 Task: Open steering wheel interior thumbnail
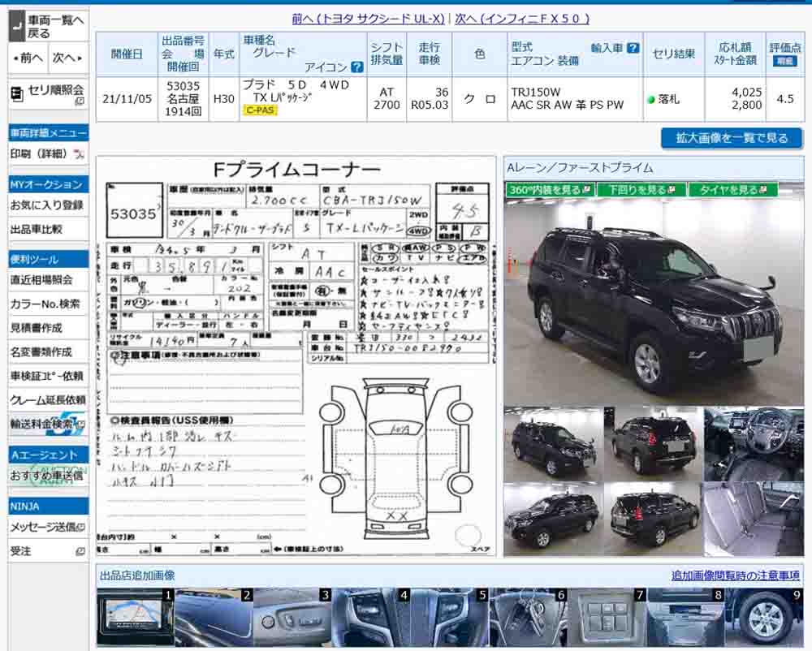click(x=754, y=444)
